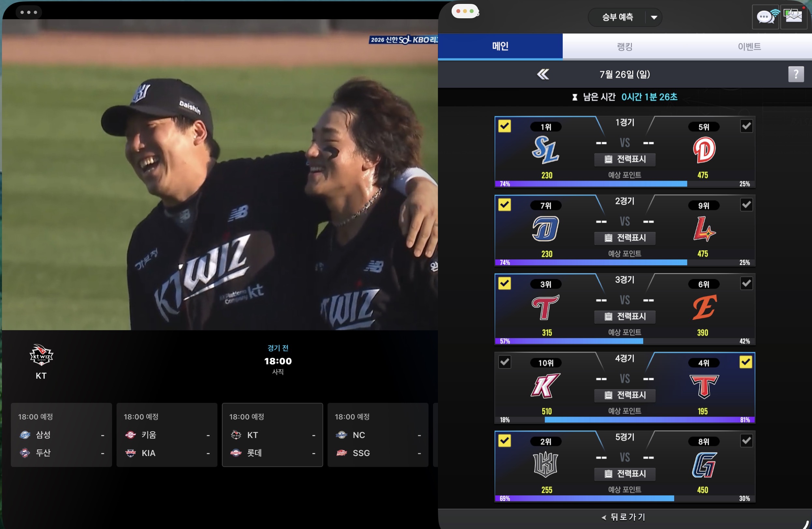Click the hourglass icon beside 남은 시간
The width and height of the screenshot is (812, 529).
[575, 97]
